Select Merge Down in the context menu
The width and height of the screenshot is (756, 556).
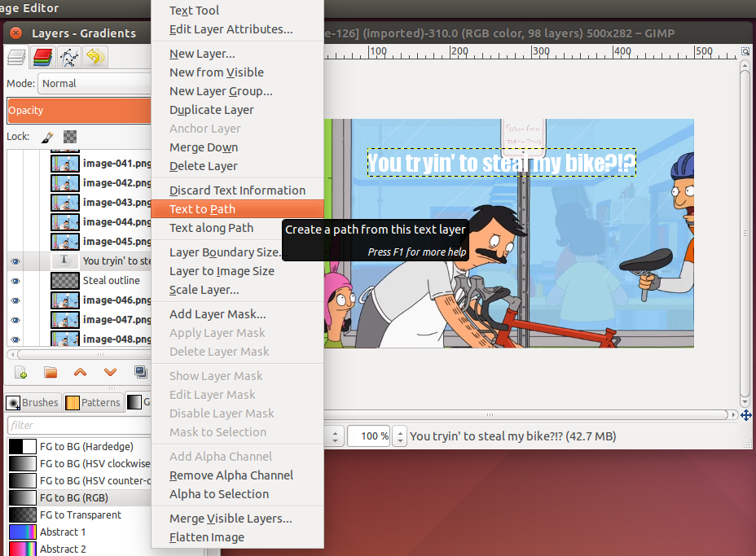(x=237, y=147)
